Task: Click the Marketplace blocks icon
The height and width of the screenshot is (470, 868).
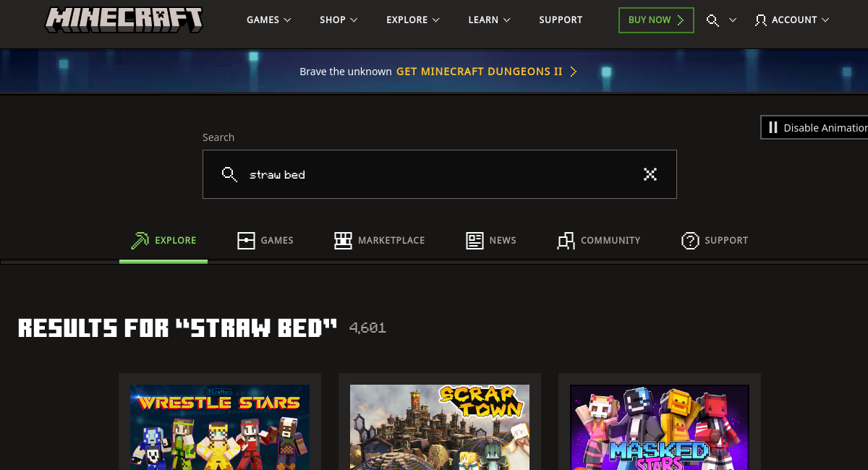Action: pyautogui.click(x=343, y=241)
